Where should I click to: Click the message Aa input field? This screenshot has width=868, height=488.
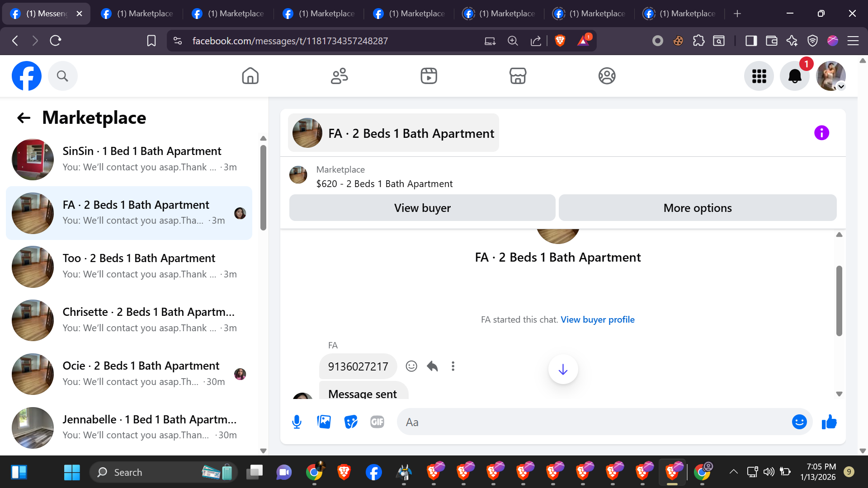[588, 422]
